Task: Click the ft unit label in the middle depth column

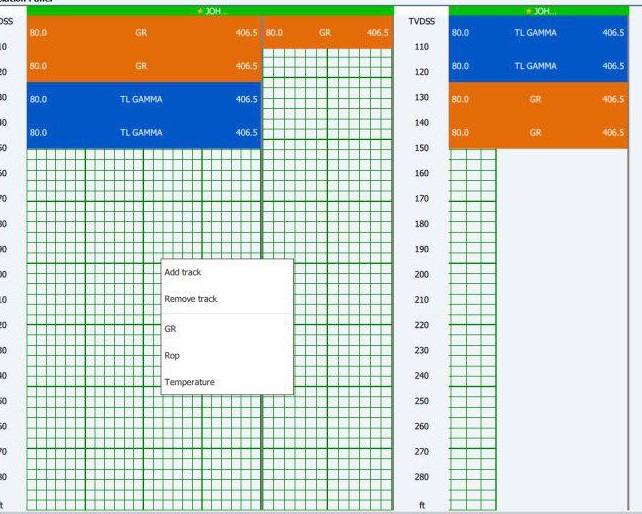Action: [422, 505]
